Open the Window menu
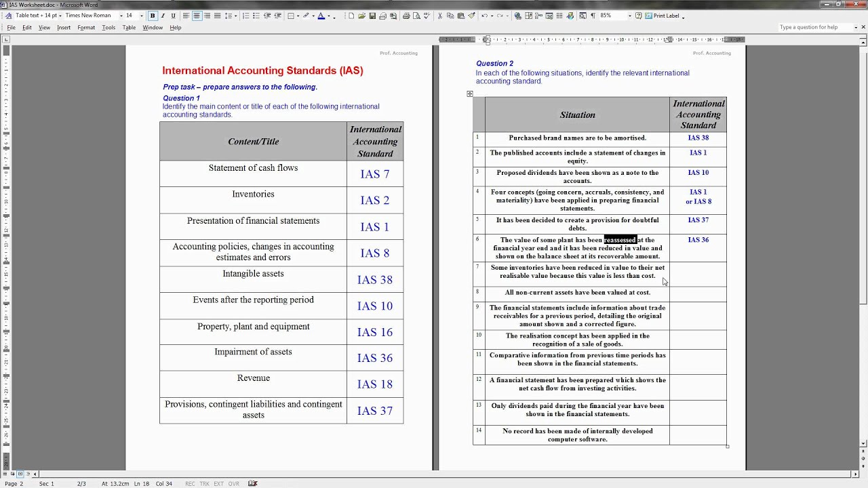Screen dimensions: 868x488 coord(153,28)
